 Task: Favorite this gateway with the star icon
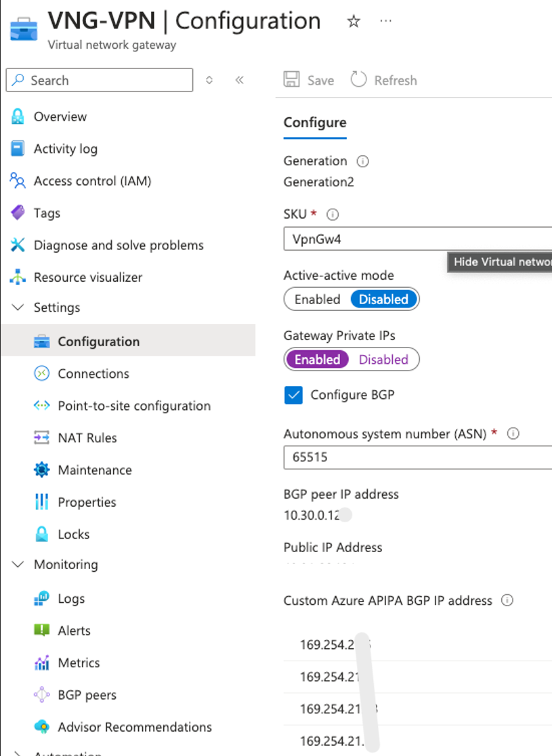click(354, 21)
